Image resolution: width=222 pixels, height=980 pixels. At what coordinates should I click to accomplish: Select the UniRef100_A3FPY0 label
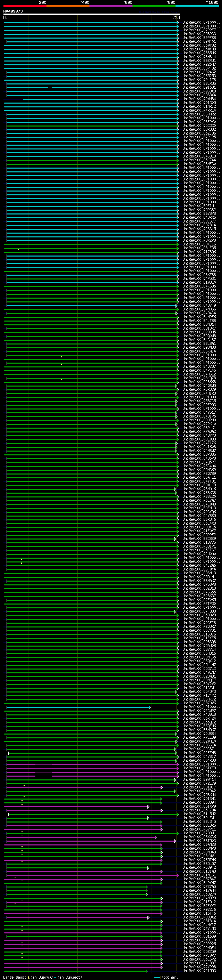[x=199, y=122]
